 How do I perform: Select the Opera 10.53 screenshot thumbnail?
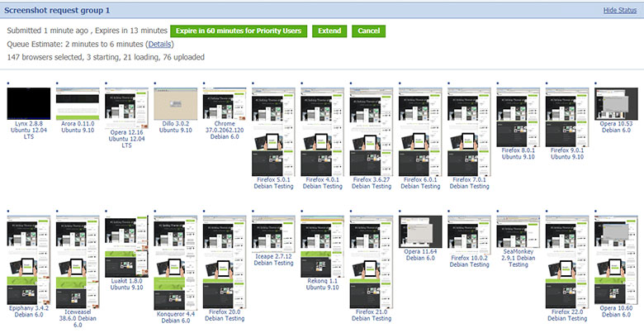[616, 102]
